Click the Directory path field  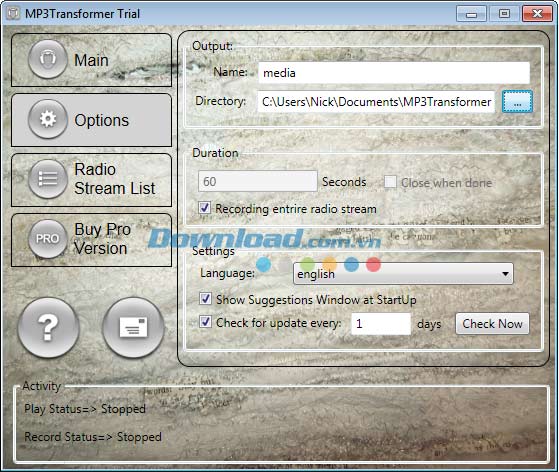[376, 102]
